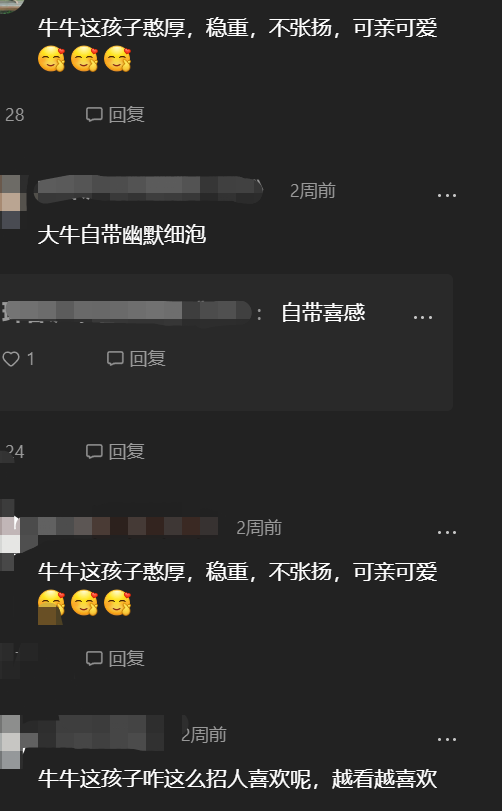
Task: Click 回复 under the 自带喜感 nested reply
Action: pos(136,358)
